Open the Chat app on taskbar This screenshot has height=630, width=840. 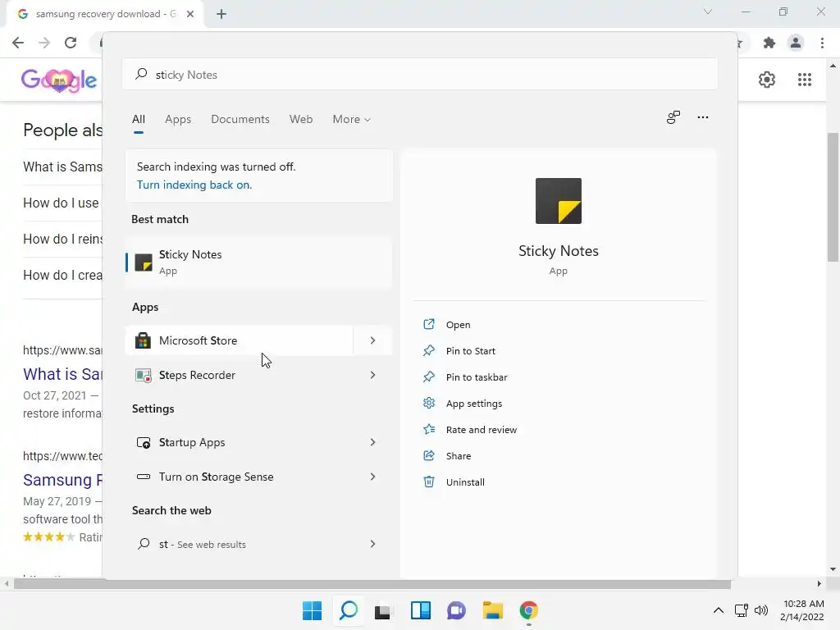[456, 610]
